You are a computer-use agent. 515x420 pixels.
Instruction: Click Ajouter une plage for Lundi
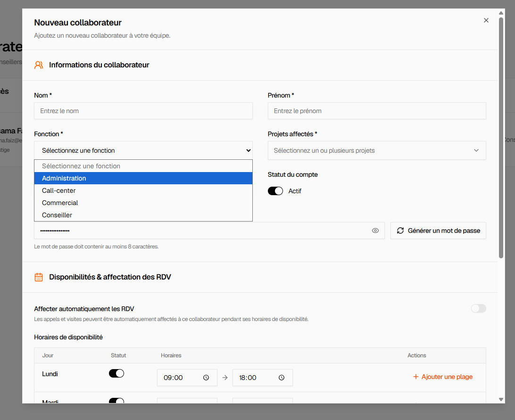point(443,377)
